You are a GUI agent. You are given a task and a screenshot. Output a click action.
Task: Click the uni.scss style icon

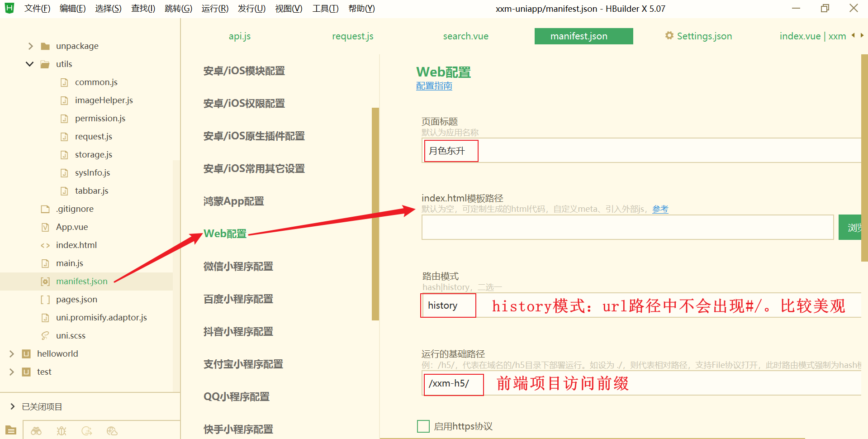(x=45, y=336)
